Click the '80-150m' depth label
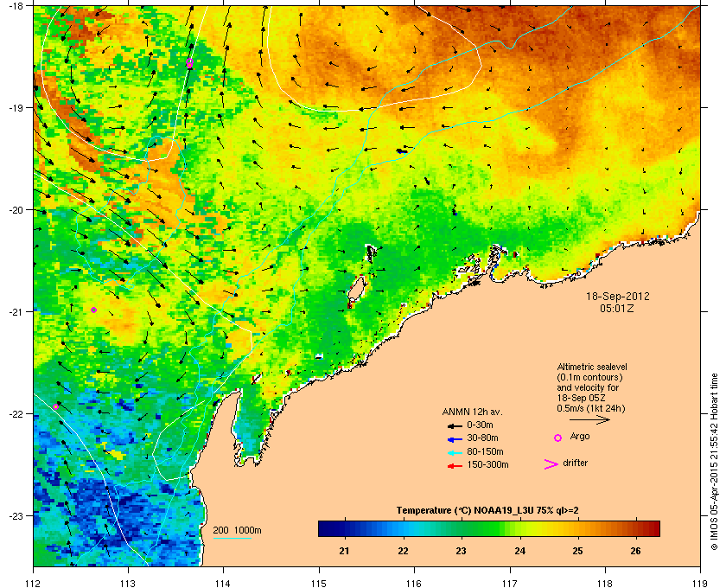 pos(485,451)
